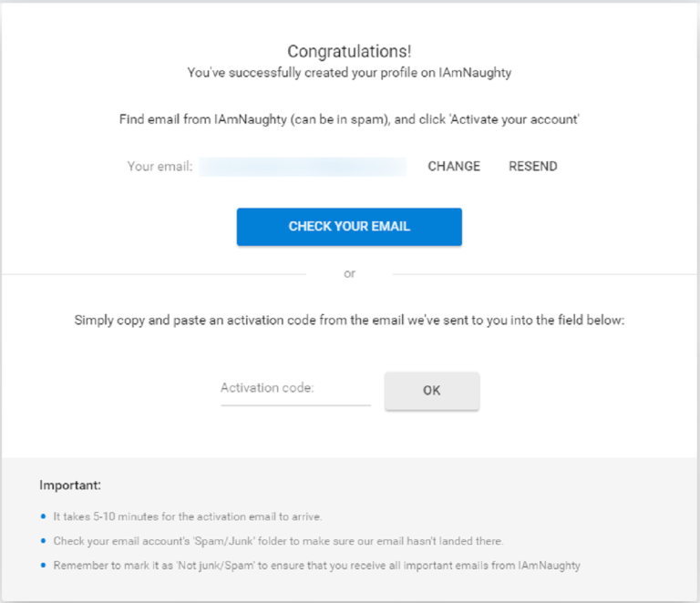Screen dimensions: 700x603
Task: Click the 'or' divider text
Action: [350, 274]
